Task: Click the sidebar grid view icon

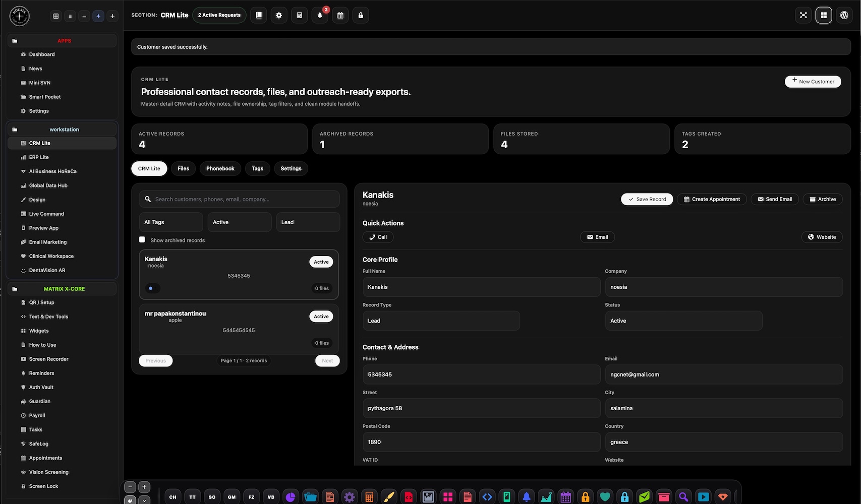Action: [56, 16]
